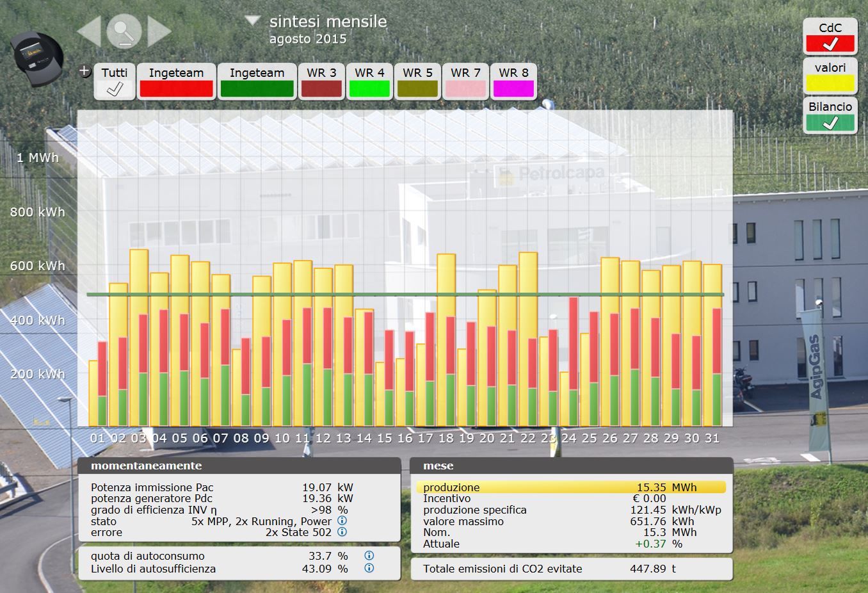Click the previous month left arrow

click(x=90, y=31)
